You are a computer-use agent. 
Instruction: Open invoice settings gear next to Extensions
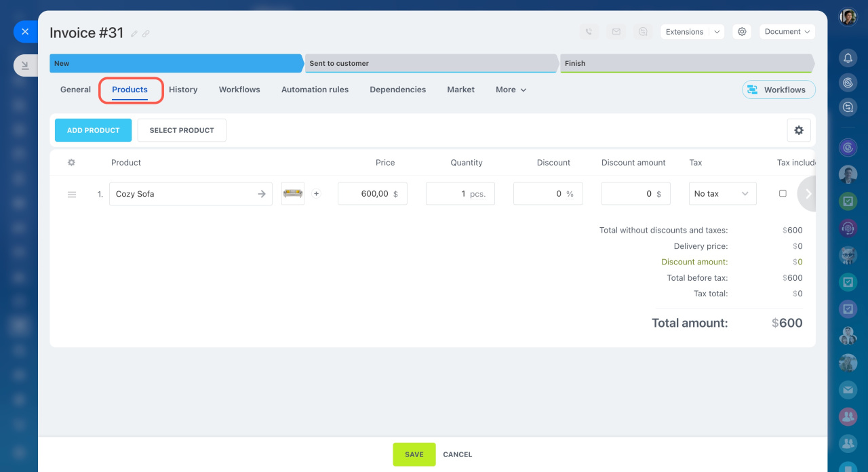742,32
